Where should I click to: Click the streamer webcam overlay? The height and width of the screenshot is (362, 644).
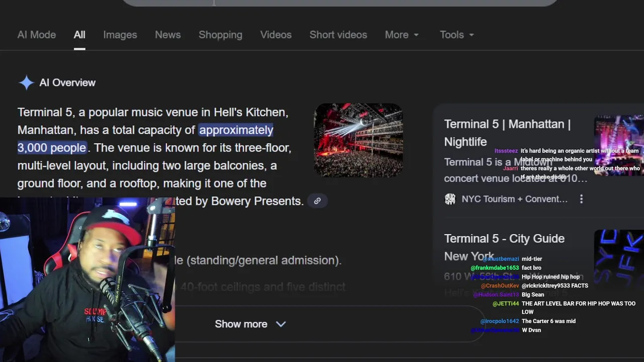coord(88,280)
